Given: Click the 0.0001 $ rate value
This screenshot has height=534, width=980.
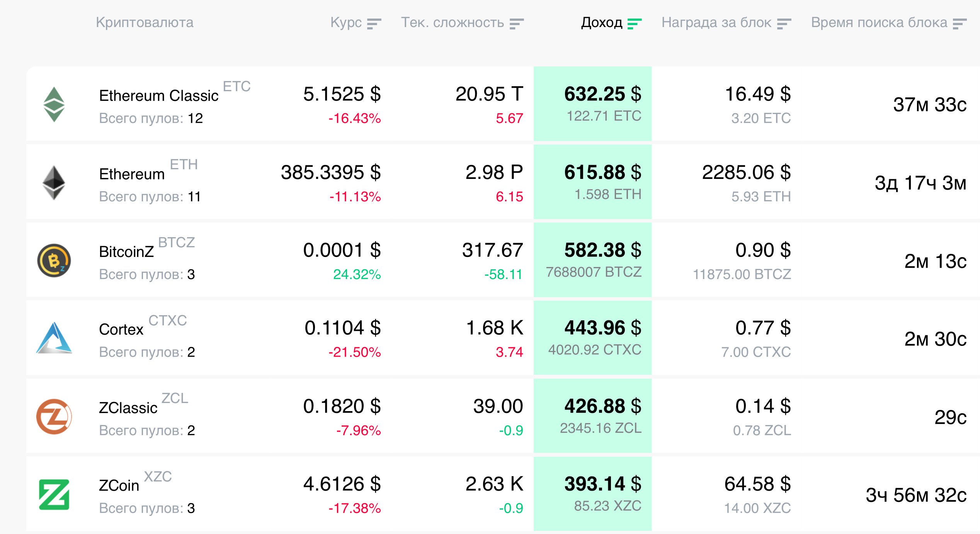Looking at the screenshot, I should point(342,250).
